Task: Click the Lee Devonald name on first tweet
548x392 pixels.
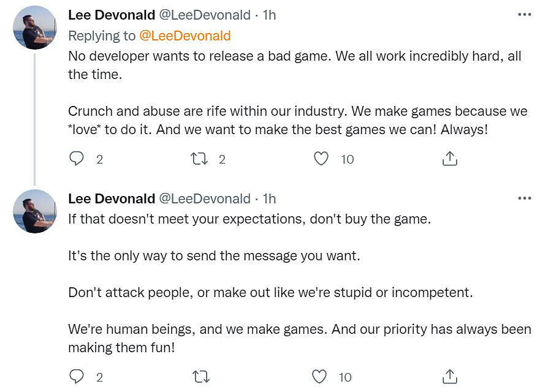Action: coord(111,15)
